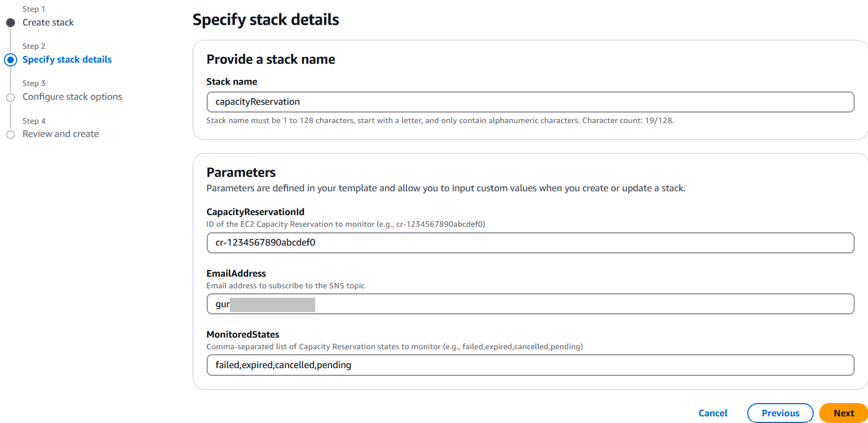Click the Step 1 completed circle indicator
868x423 pixels.
(x=11, y=23)
